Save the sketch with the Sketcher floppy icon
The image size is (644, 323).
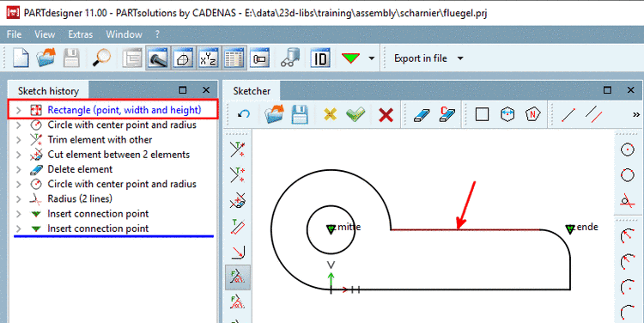coord(300,114)
